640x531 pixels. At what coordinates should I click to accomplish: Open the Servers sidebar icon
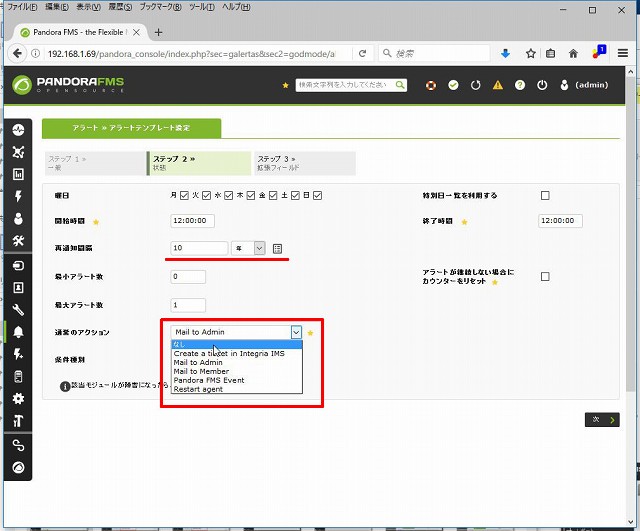[x=18, y=376]
